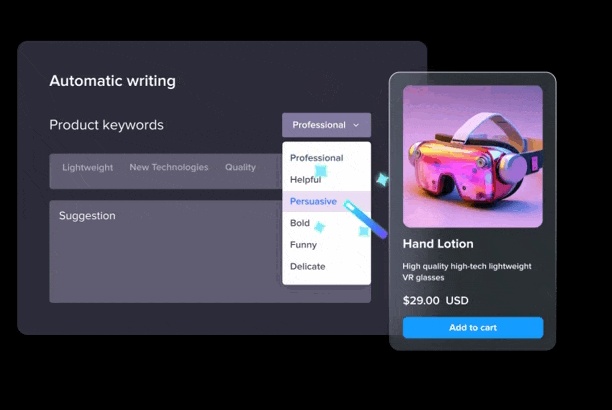This screenshot has height=410, width=612.
Task: Click the sparkle star beside the product card
Action: coord(382,180)
